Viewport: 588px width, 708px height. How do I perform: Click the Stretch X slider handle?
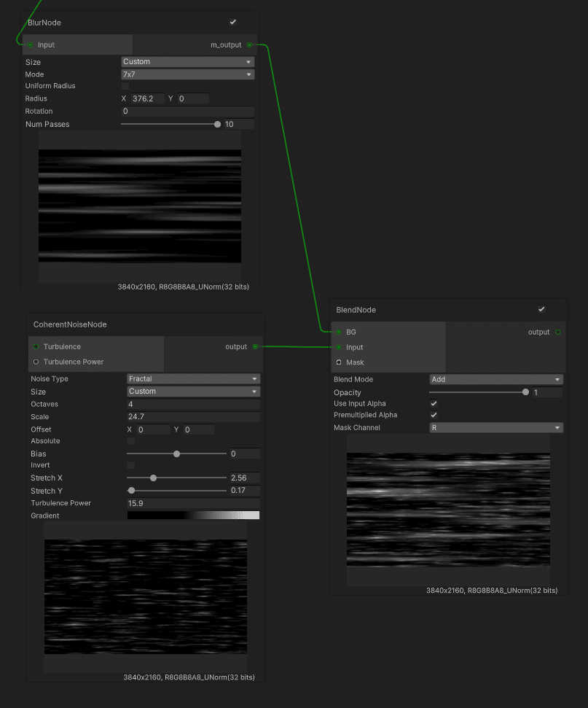pos(154,478)
